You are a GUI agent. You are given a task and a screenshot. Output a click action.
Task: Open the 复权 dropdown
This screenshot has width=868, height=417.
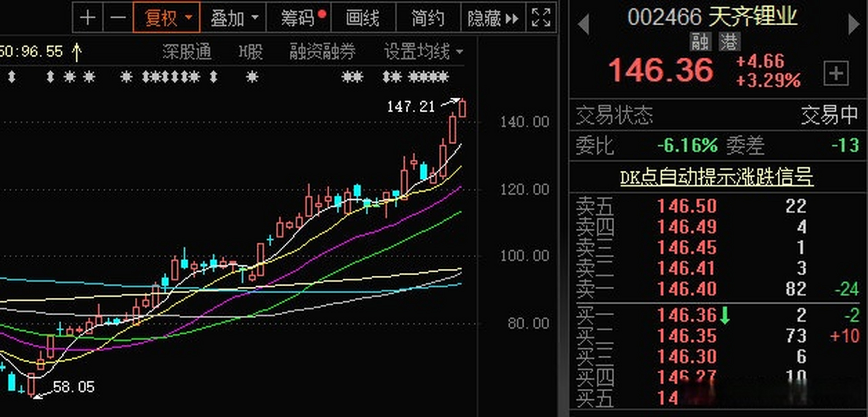167,18
